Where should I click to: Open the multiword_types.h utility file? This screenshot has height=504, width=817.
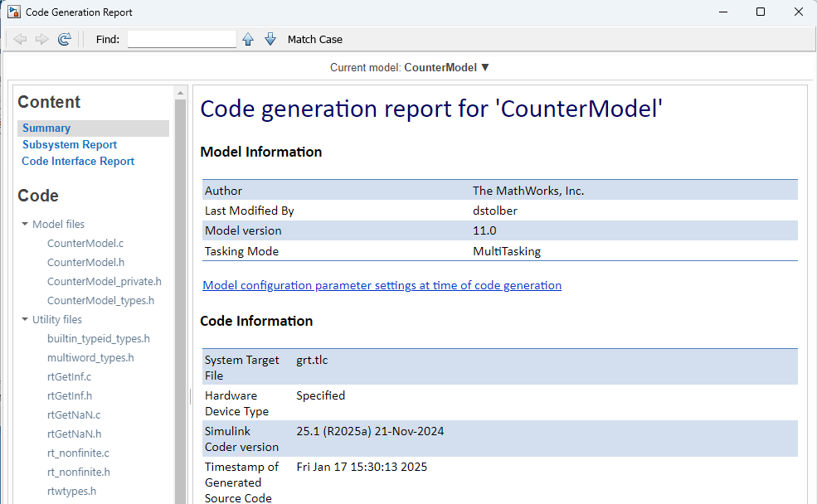coord(90,357)
